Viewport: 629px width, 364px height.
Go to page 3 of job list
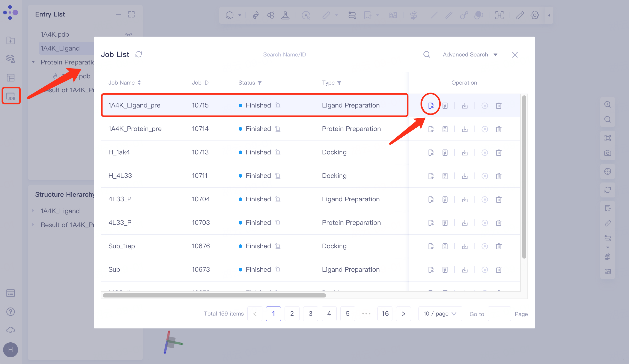pyautogui.click(x=310, y=313)
